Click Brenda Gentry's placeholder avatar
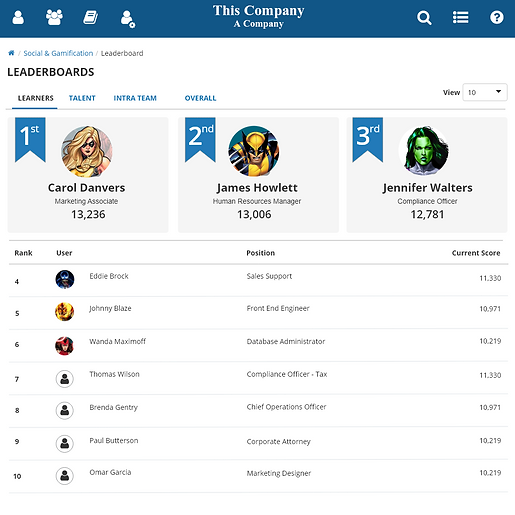This screenshot has height=515, width=515. click(x=65, y=410)
